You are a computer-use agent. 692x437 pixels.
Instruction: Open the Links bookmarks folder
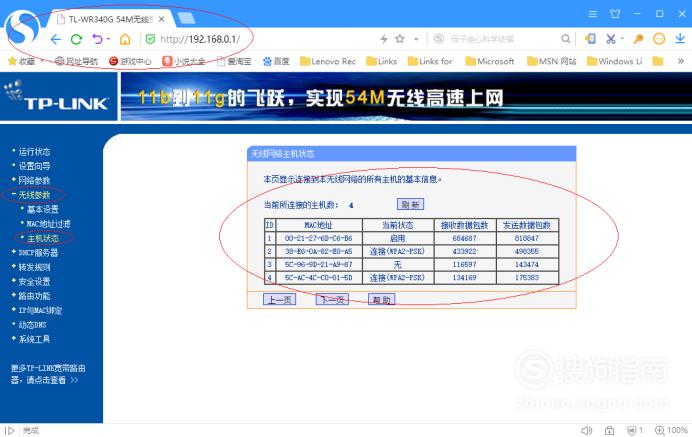point(382,61)
